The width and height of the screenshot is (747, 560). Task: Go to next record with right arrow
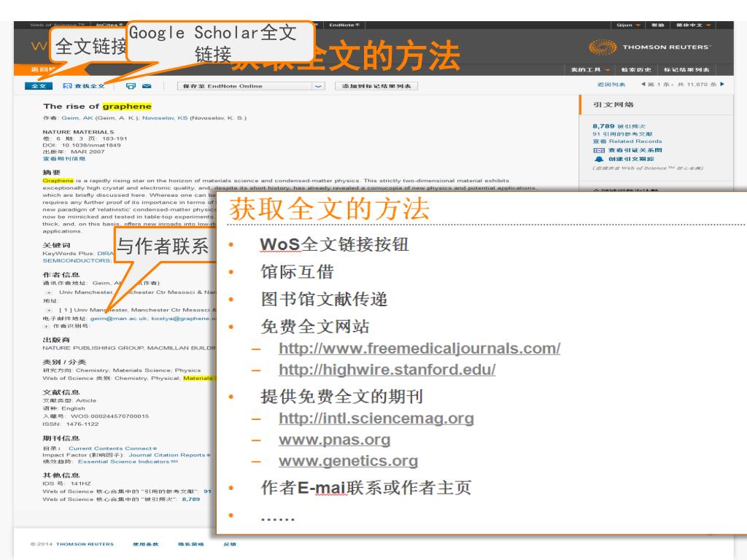click(722, 85)
